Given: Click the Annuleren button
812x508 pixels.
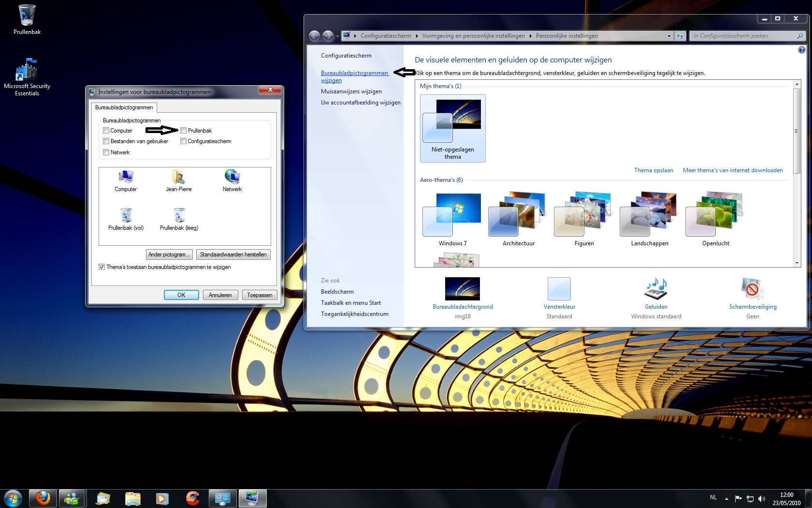Looking at the screenshot, I should [x=220, y=295].
